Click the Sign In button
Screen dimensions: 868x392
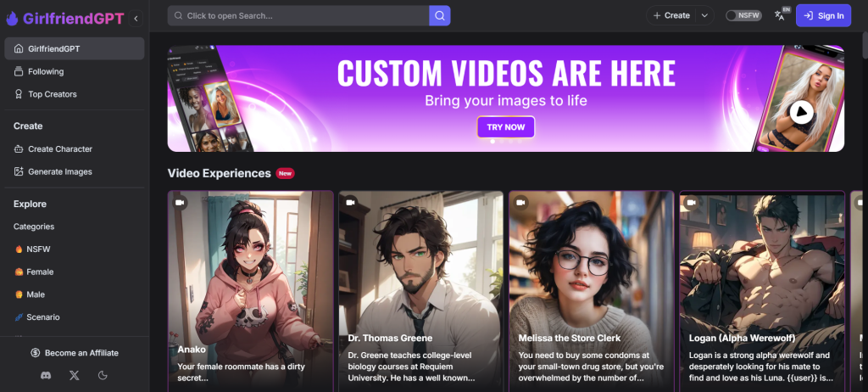(x=823, y=15)
